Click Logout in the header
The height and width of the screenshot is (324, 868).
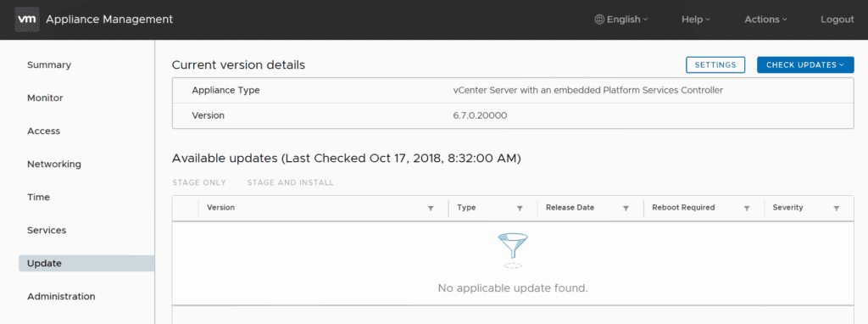(x=837, y=20)
